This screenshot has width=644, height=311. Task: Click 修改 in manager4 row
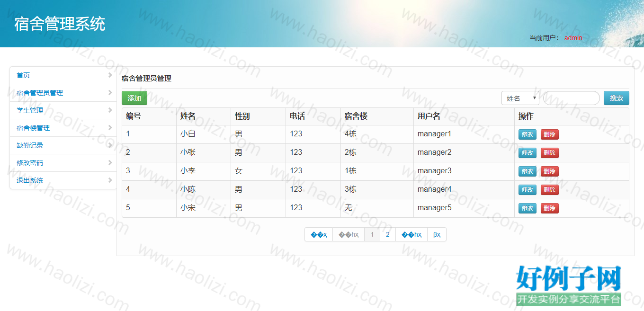click(528, 190)
